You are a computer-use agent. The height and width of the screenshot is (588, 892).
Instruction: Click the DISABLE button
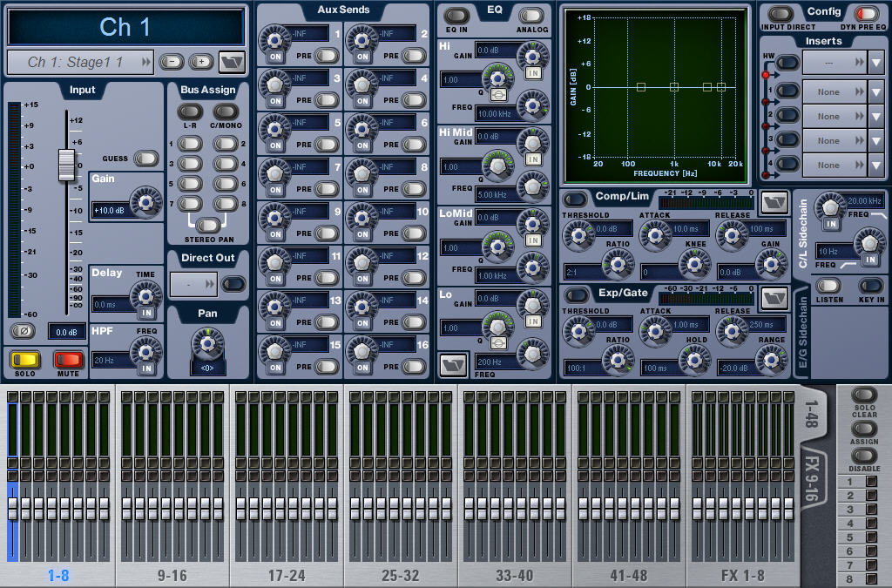tap(863, 456)
